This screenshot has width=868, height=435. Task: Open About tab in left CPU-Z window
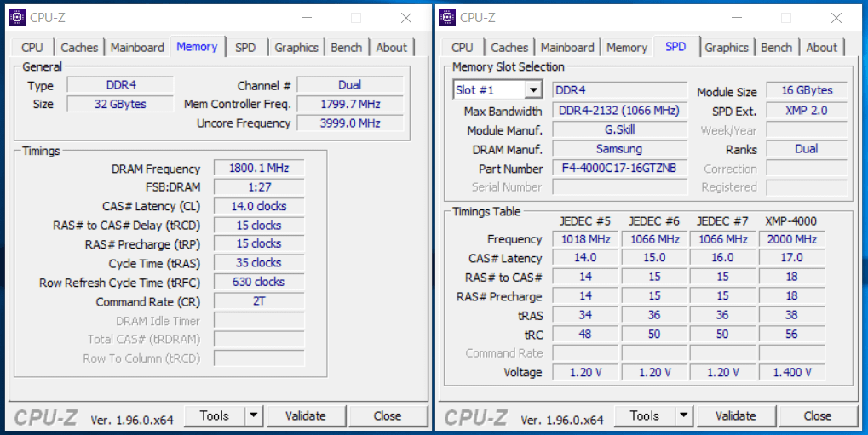[391, 48]
